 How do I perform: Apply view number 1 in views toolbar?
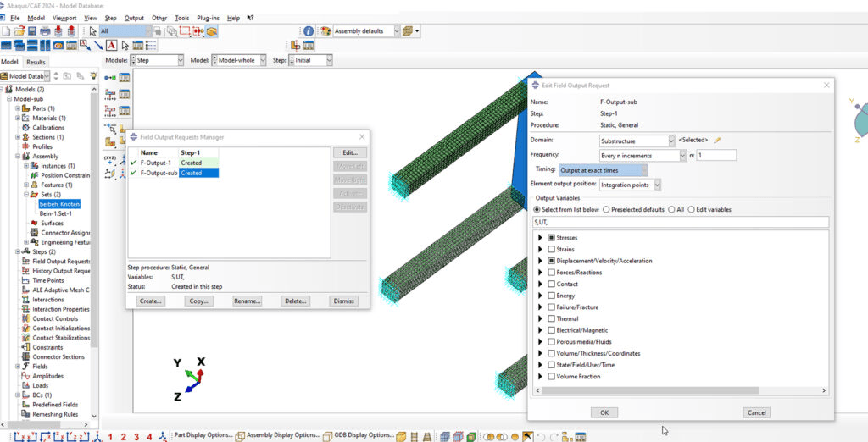(x=109, y=436)
